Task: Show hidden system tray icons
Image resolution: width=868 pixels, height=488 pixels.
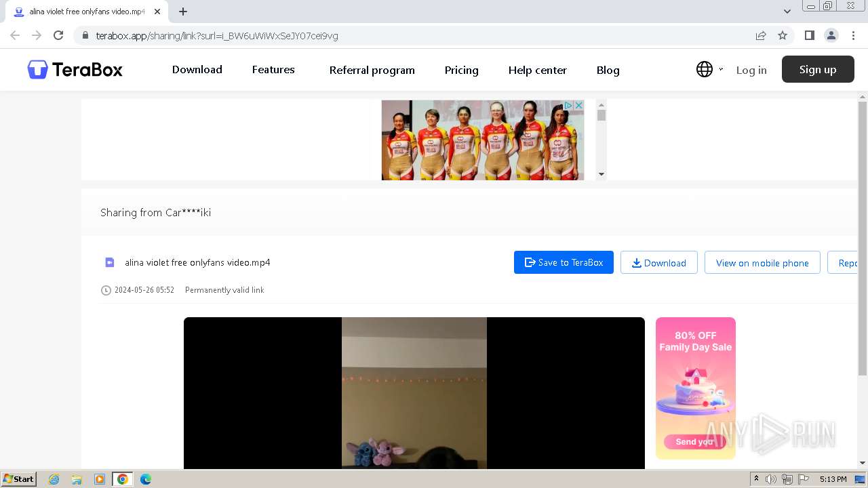Action: [756, 479]
